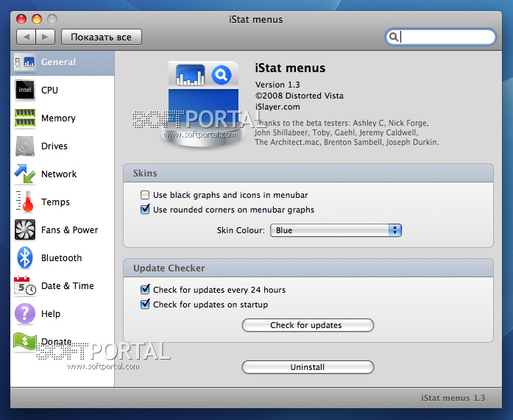Click the iSlayer.com text
Screen dimensions: 513x420
277,107
